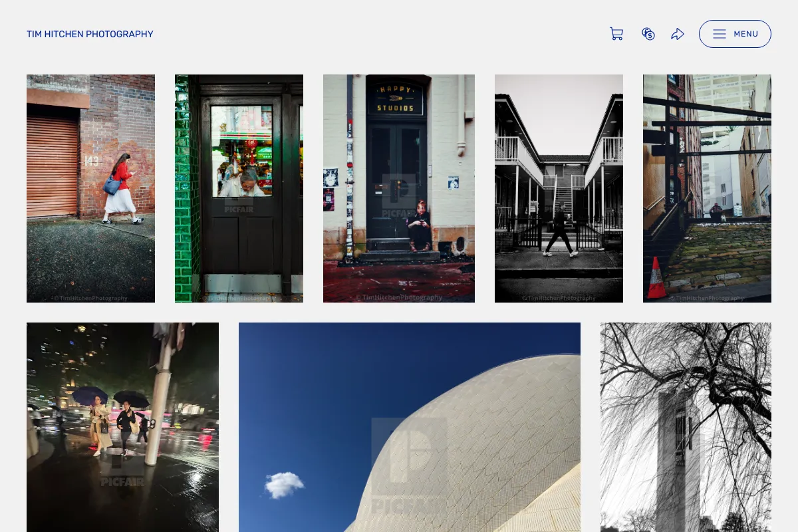Go to Tim Hitchen Photography home
Image resolution: width=798 pixels, height=532 pixels.
90,34
